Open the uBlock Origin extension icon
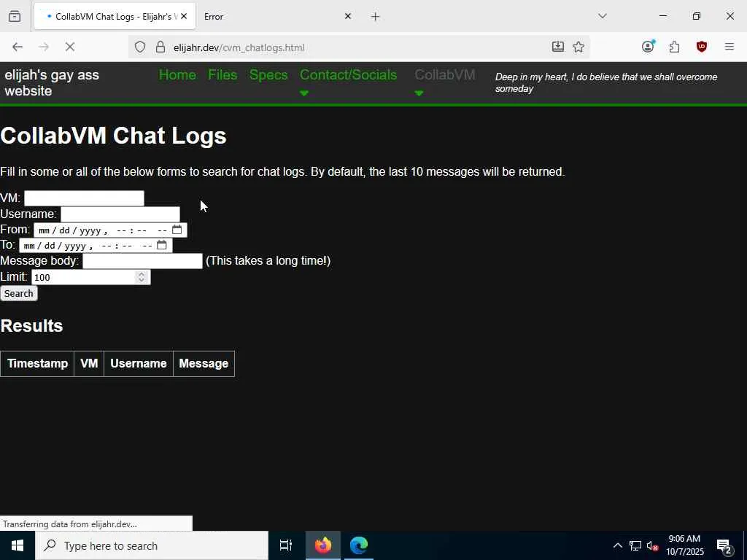The width and height of the screenshot is (747, 560). pos(701,47)
